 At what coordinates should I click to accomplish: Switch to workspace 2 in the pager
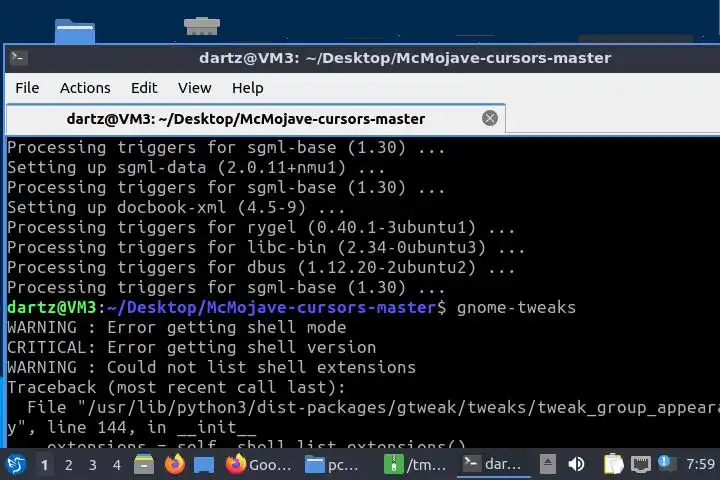[x=69, y=465]
